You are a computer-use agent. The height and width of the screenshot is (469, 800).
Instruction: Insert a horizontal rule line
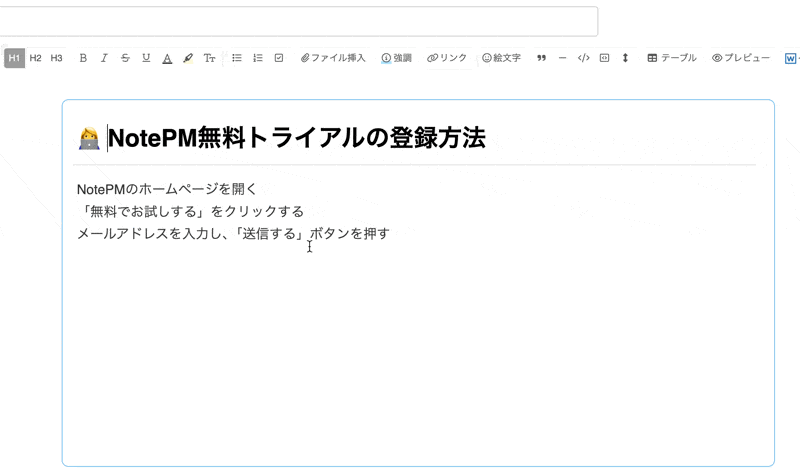pos(562,58)
